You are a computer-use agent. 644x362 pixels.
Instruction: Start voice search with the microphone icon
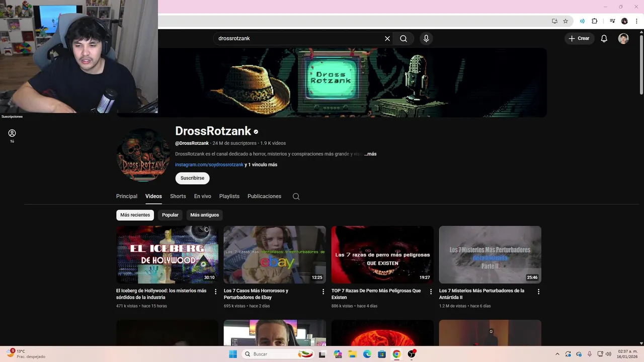426,39
